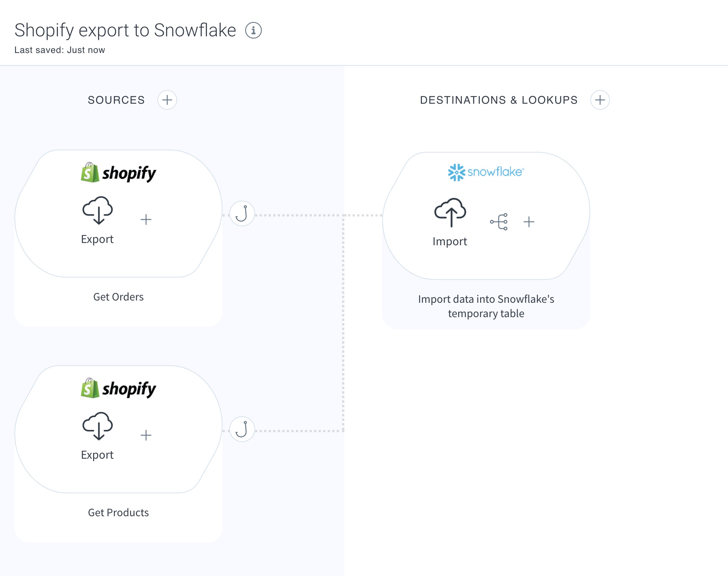The width and height of the screenshot is (728, 576).
Task: Open Export cloud icon in Get Products
Action: pyautogui.click(x=98, y=426)
